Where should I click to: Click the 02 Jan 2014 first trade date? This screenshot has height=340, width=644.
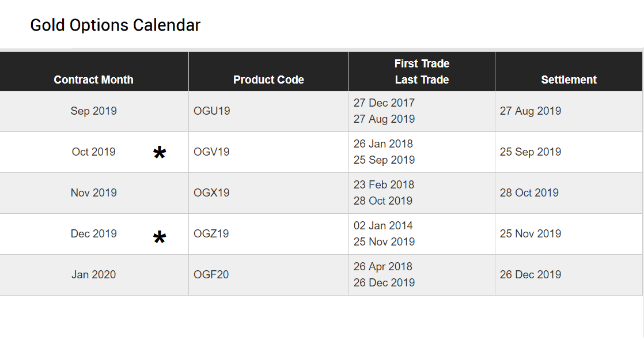pos(383,226)
